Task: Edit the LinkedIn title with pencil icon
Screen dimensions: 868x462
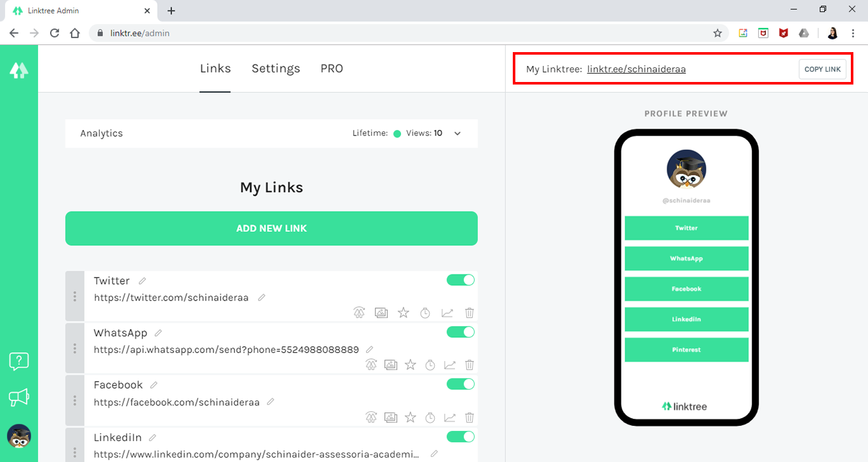Action: [x=153, y=438]
